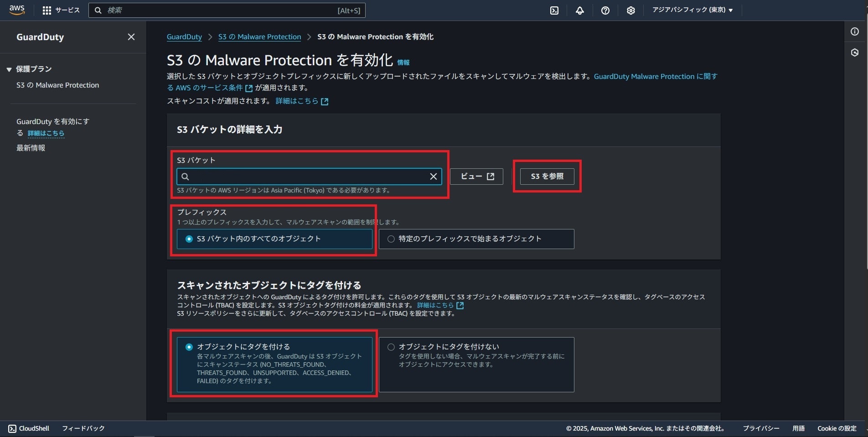Open the Amazon Q assistant icon on right edge
Image resolution: width=868 pixels, height=437 pixels.
(855, 52)
